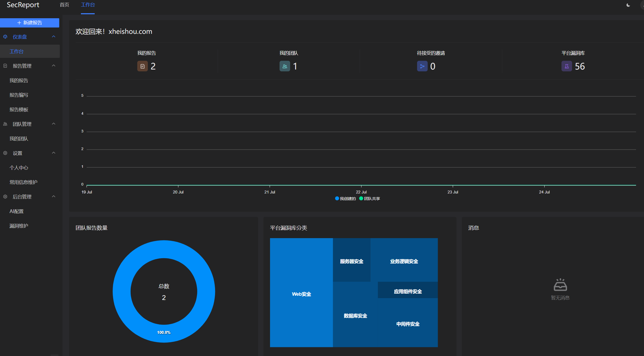The image size is (644, 356).
Task: Click the 后台管理 gear icon
Action: (5, 197)
